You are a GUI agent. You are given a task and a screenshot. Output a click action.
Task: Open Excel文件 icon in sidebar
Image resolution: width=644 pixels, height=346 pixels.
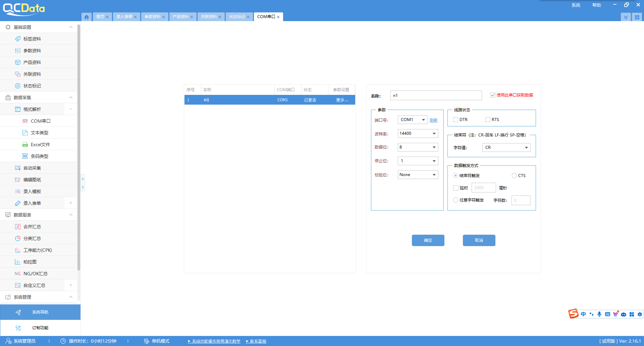[x=25, y=145]
